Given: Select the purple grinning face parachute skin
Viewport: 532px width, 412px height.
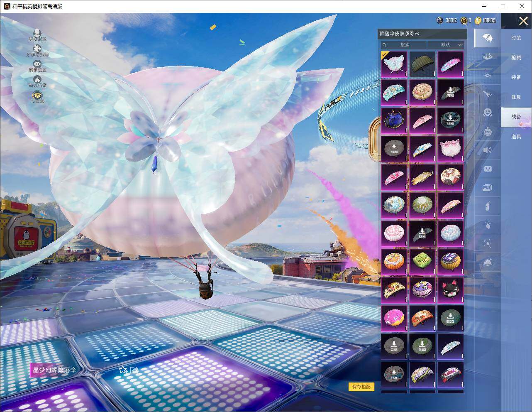Looking at the screenshot, I should pos(422,290).
